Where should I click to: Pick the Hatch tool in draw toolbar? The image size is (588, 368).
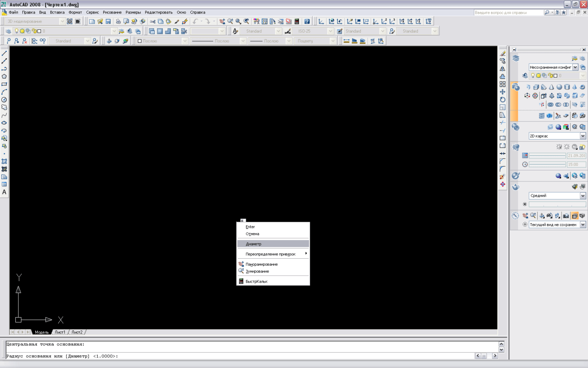click(x=4, y=162)
